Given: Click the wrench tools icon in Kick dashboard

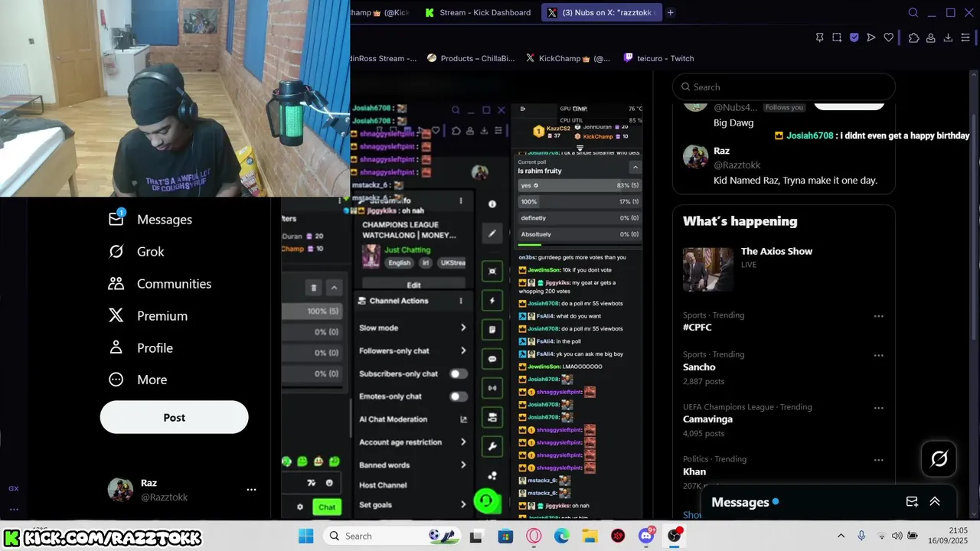Looking at the screenshot, I should tap(492, 446).
